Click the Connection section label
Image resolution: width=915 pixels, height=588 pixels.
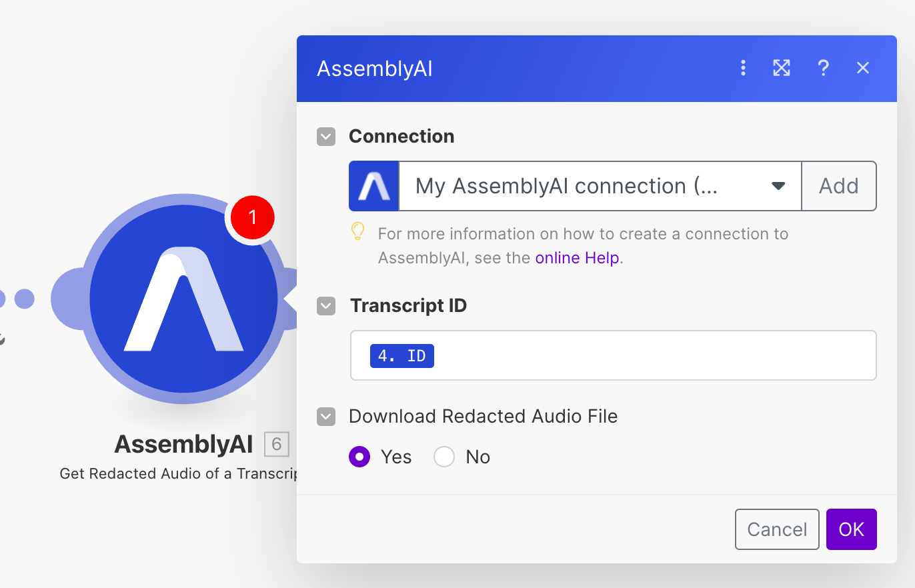point(401,136)
